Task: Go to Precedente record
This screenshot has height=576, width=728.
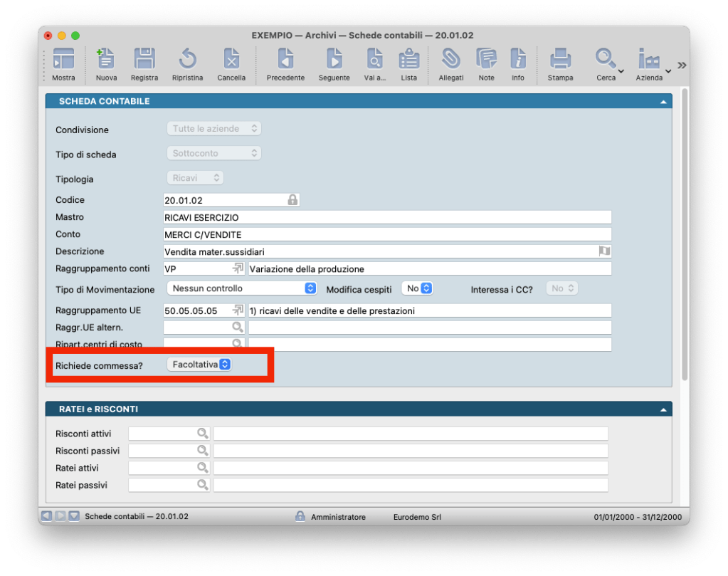Action: 285,63
